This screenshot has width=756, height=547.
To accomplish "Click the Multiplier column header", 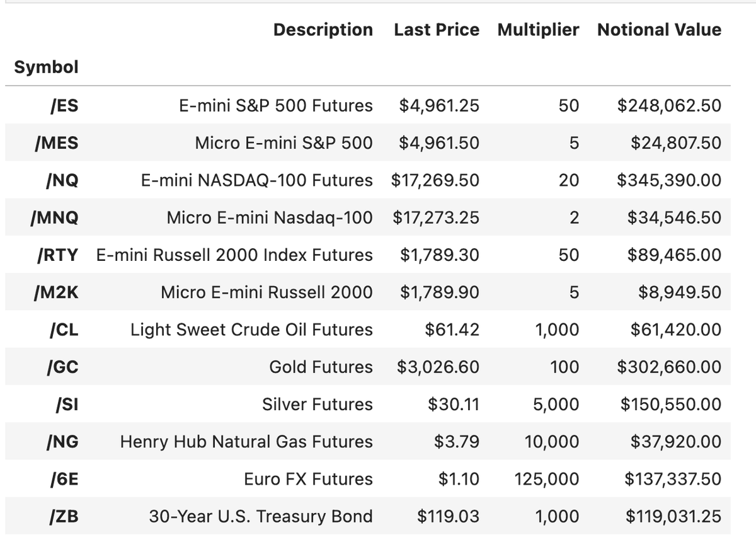I will (x=538, y=30).
